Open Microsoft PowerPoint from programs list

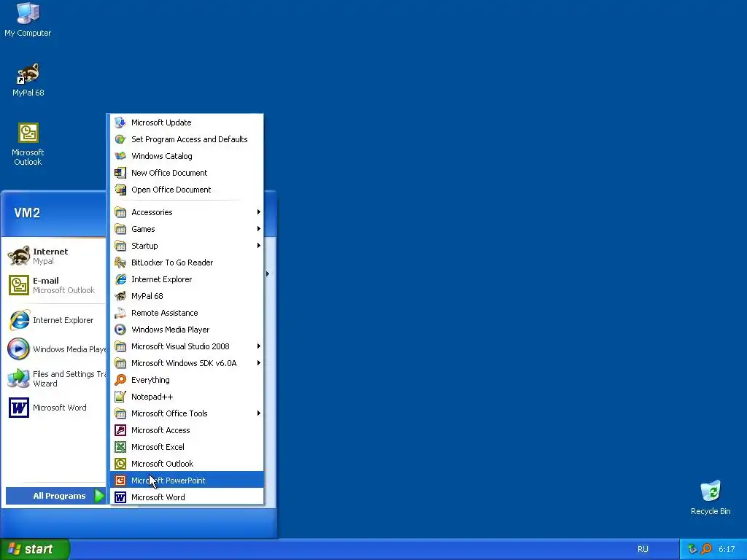point(187,481)
